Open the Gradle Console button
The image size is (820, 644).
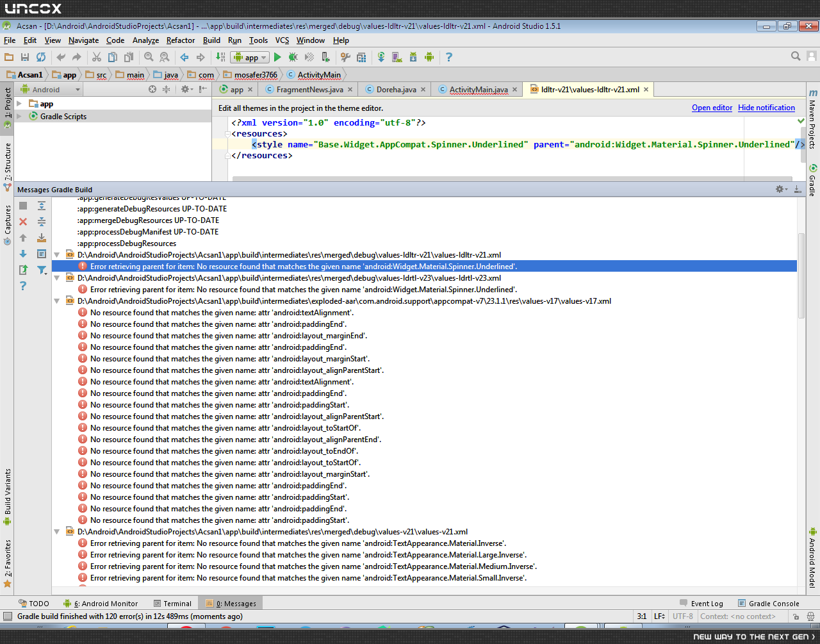pos(768,604)
